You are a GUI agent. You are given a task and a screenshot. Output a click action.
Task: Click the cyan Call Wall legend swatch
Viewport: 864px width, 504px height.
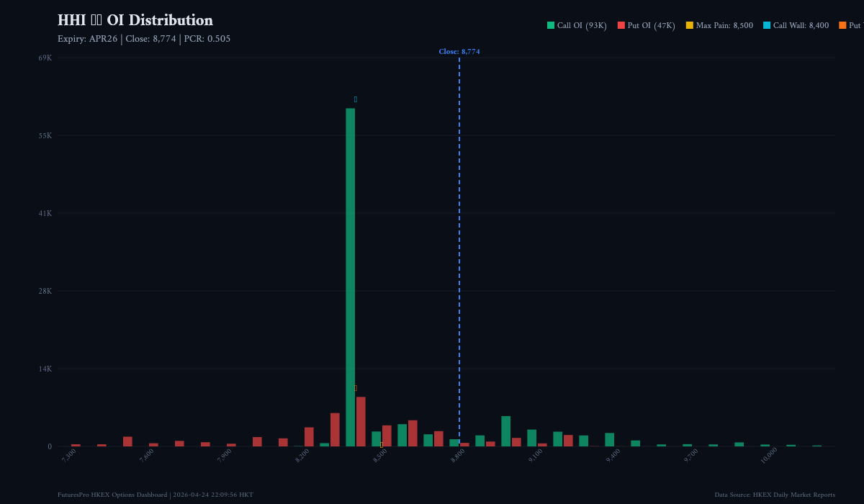coord(767,25)
